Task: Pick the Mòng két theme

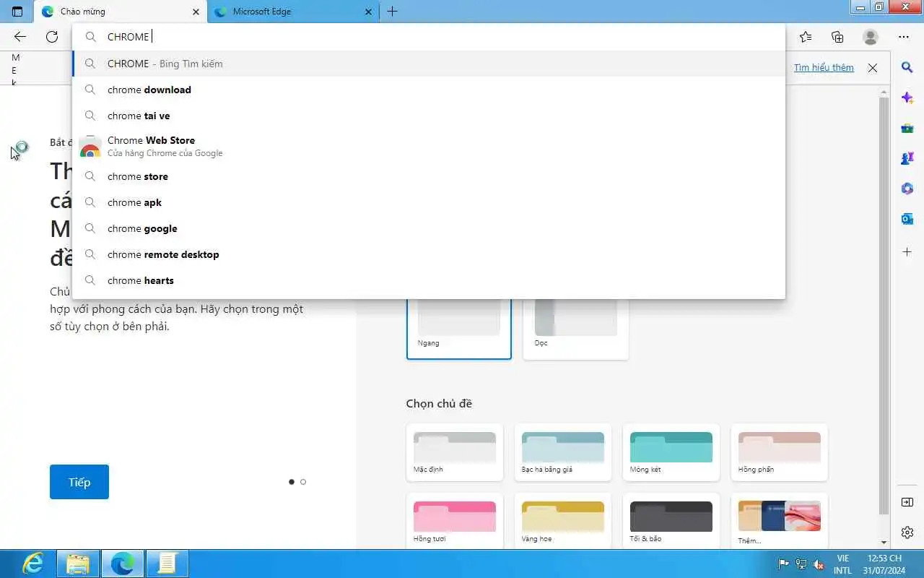Action: pyautogui.click(x=671, y=452)
